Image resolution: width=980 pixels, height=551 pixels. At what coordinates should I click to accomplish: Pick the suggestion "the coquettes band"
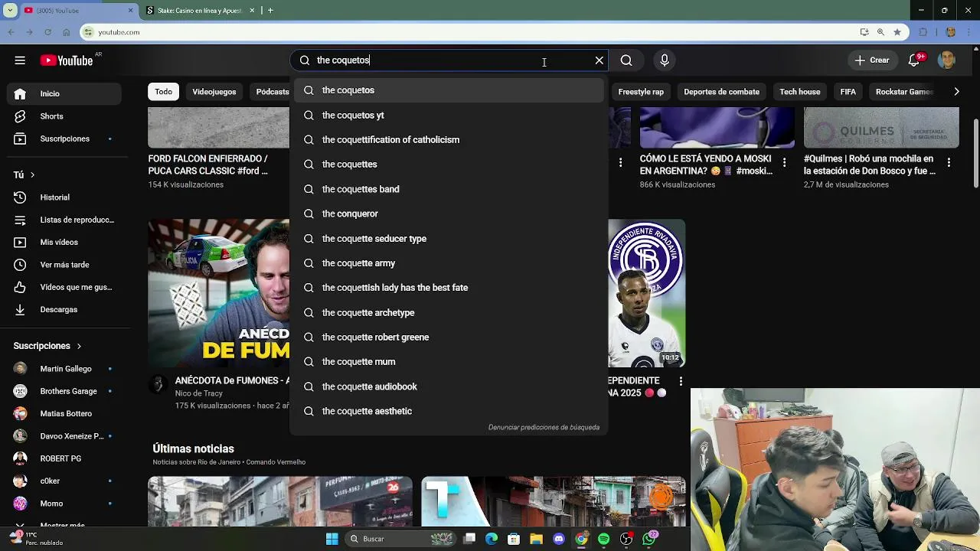coord(449,189)
